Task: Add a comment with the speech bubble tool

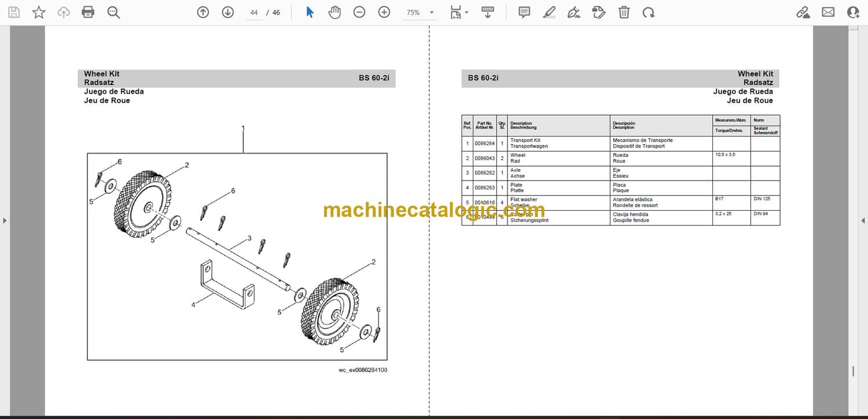Action: click(x=524, y=12)
